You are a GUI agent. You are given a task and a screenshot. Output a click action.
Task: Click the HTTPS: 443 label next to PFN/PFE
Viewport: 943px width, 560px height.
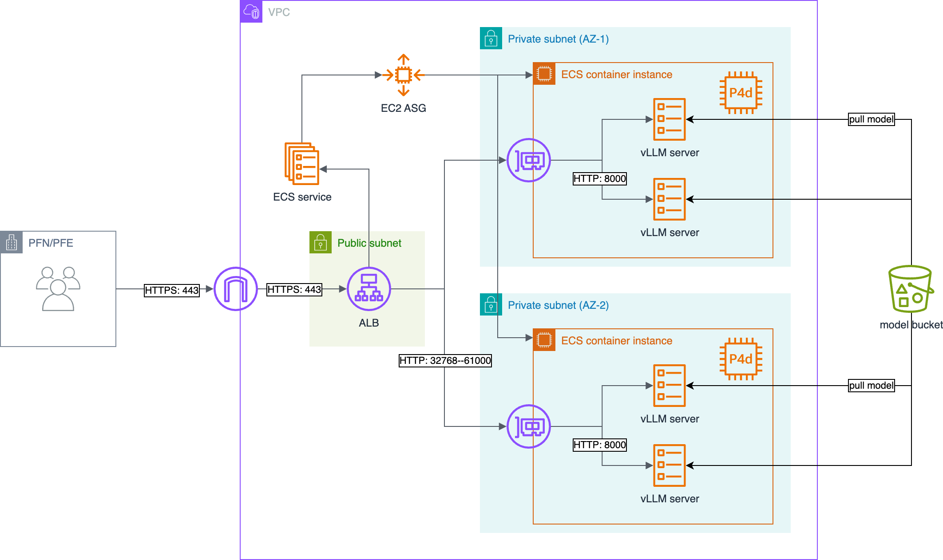(172, 290)
